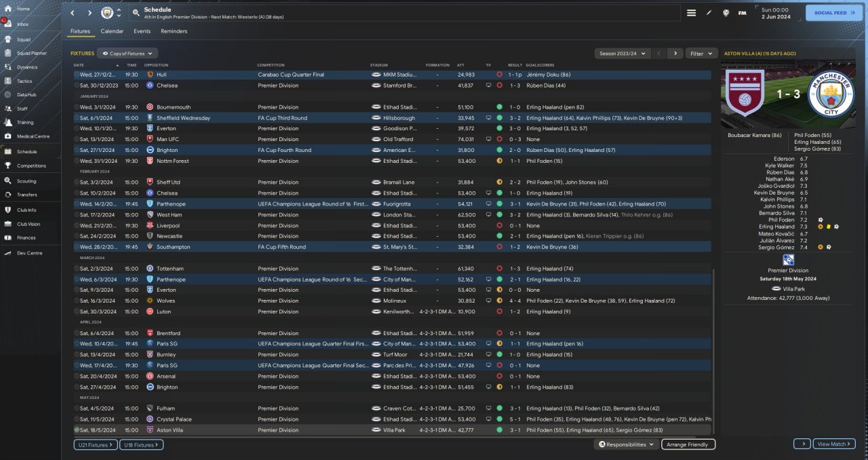868x460 pixels.
Task: Open the Finances sidebar icon
Action: pos(7,238)
